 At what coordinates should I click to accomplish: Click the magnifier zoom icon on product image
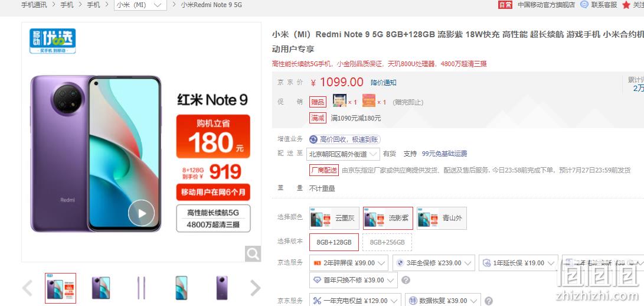point(253,254)
